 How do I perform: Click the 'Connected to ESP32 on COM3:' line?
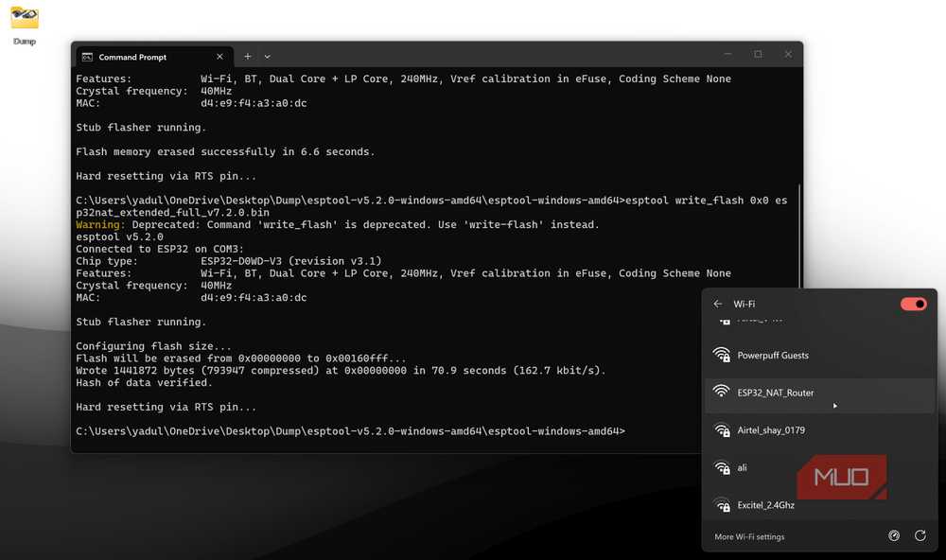coord(160,249)
